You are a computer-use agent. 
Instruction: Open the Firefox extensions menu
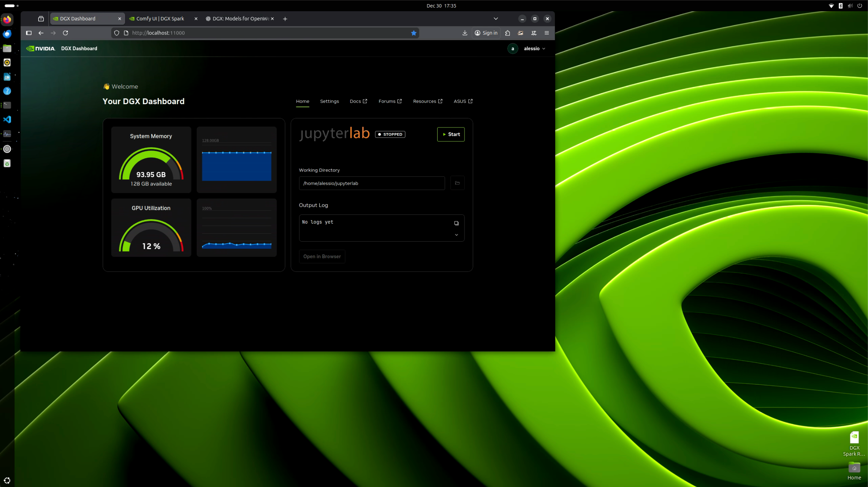coord(508,33)
